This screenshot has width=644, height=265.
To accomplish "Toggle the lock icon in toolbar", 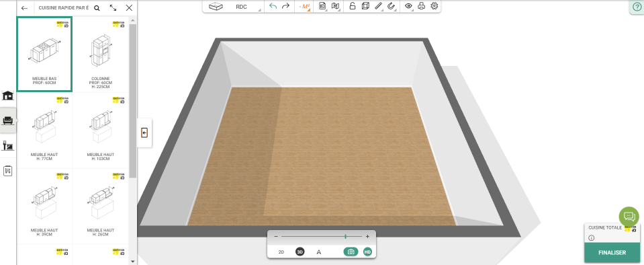I will [353, 6].
